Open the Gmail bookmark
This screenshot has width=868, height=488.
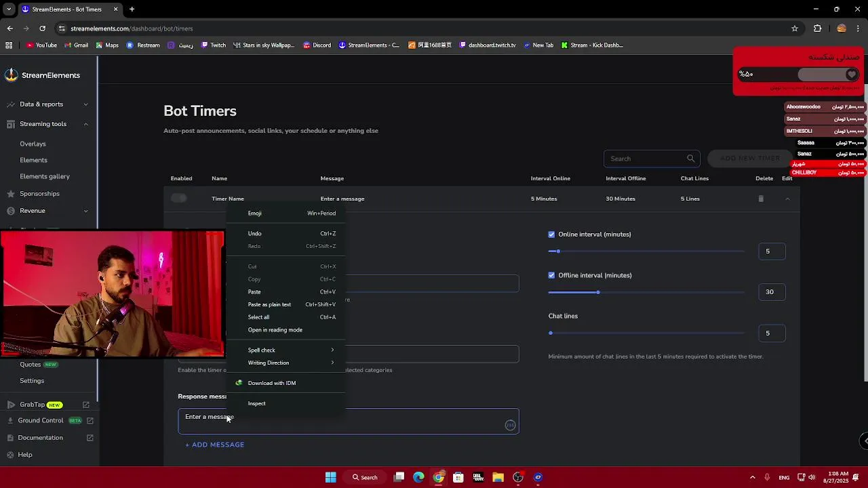tap(76, 45)
